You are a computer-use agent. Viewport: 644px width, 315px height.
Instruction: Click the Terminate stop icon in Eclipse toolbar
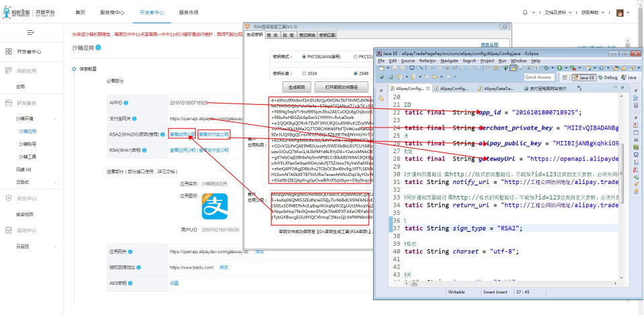click(x=447, y=68)
